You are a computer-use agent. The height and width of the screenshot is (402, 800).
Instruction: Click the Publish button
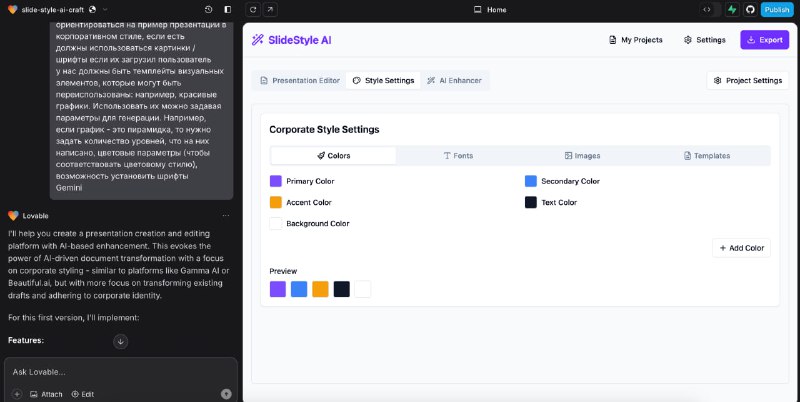777,9
